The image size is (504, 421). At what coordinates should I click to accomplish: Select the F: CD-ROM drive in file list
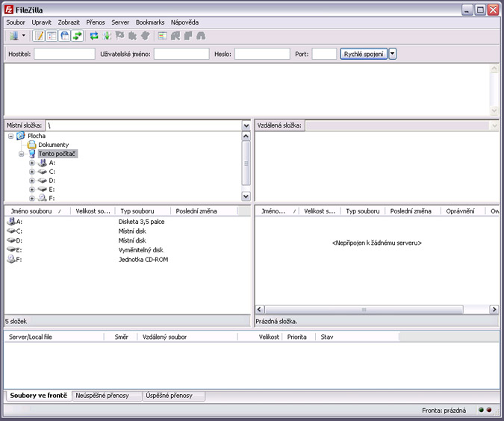coord(19,260)
